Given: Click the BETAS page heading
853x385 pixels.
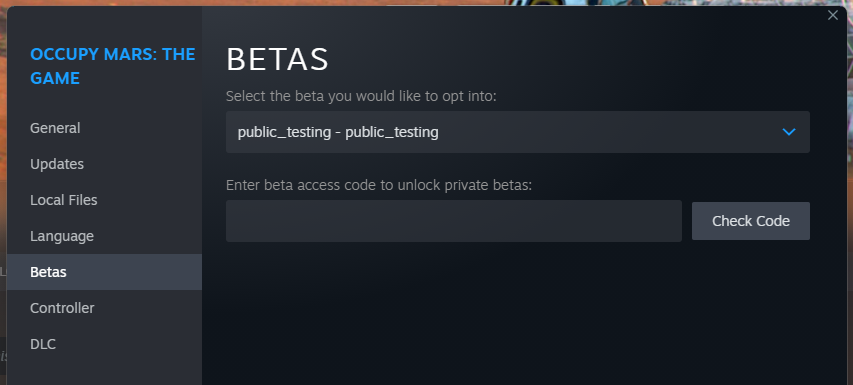Looking at the screenshot, I should pyautogui.click(x=277, y=60).
